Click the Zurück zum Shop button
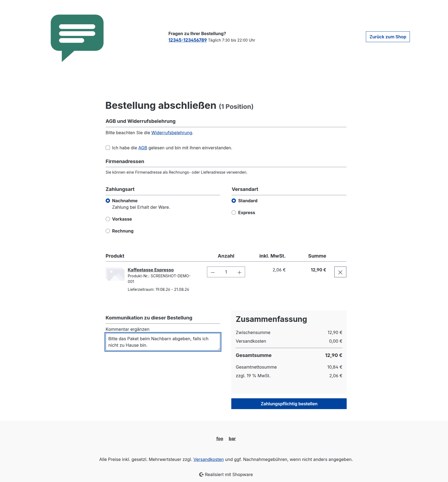The height and width of the screenshot is (482, 448). (x=388, y=37)
